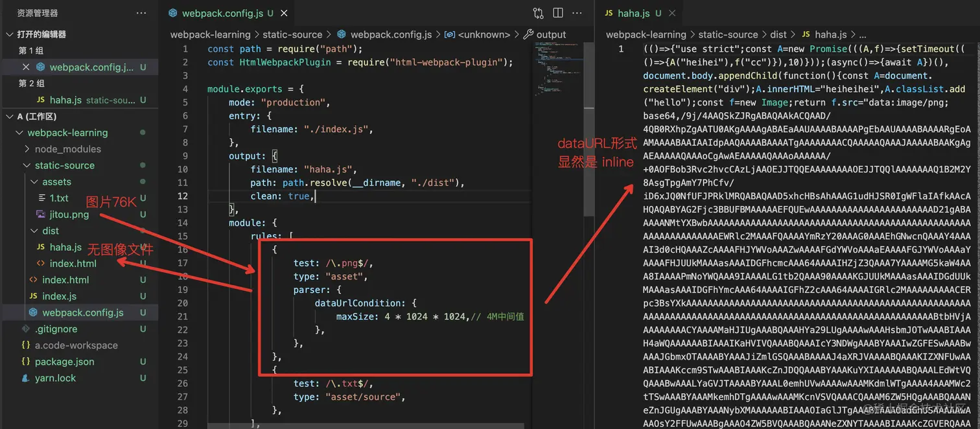The image size is (980, 429).
Task: Collapse the A (工作区) section
Action: [37, 117]
